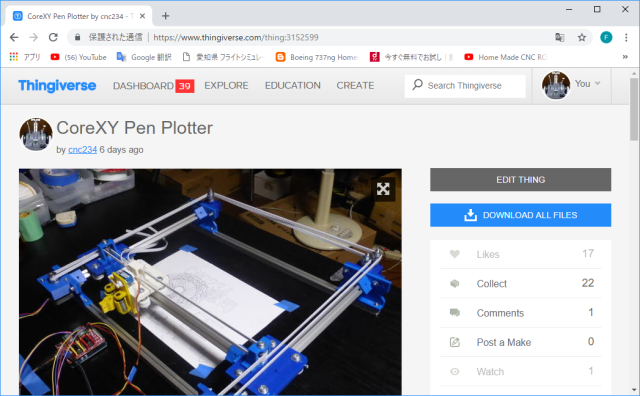The height and width of the screenshot is (396, 640).
Task: Open the EXPLORE menu
Action: (226, 86)
